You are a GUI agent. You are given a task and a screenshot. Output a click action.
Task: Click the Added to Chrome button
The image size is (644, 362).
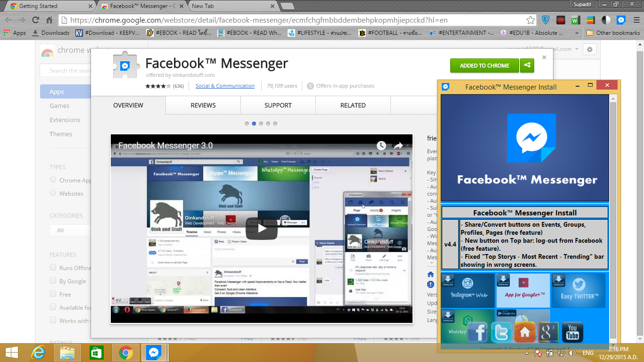point(484,66)
